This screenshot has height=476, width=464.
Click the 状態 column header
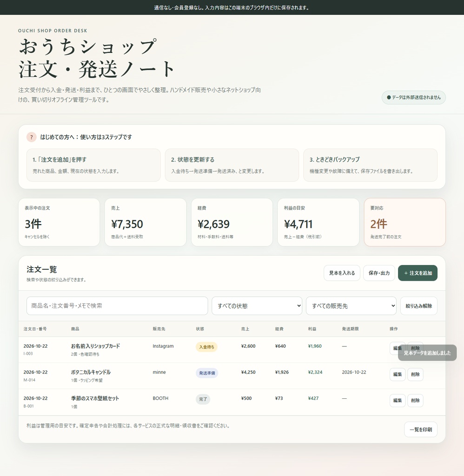coord(200,329)
